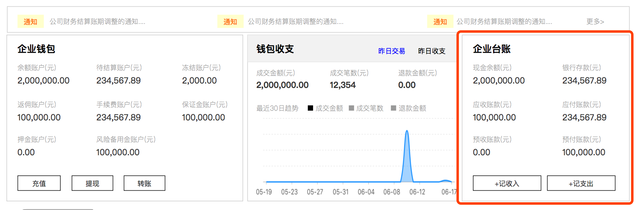
Task: Click the middle orange 通知 tag
Action: 230,21
